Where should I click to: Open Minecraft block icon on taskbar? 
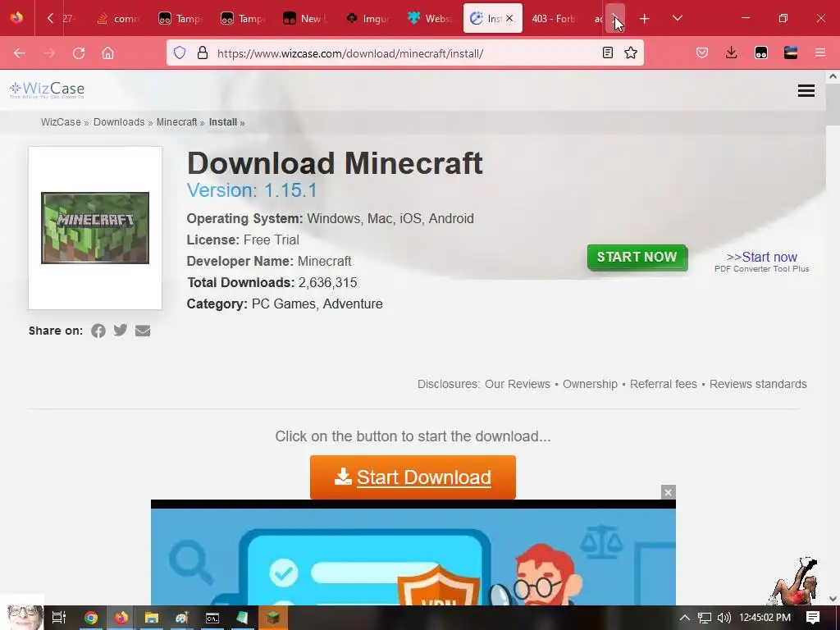(x=273, y=618)
